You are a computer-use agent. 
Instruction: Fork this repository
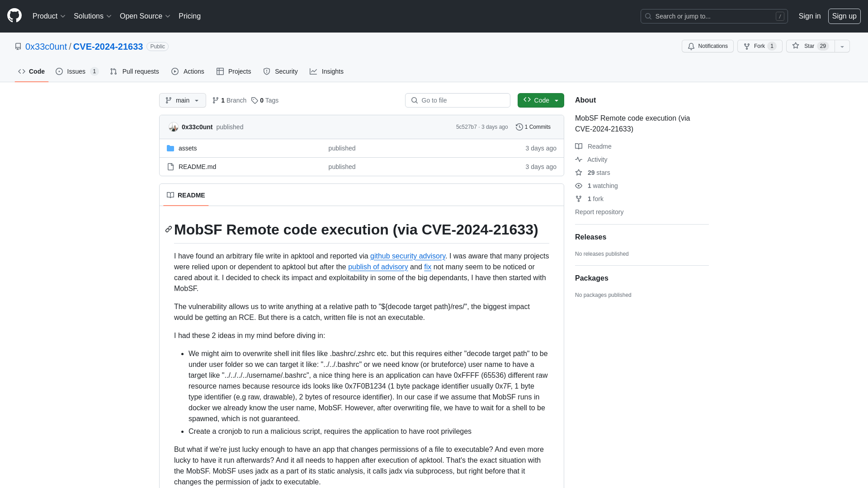pos(759,46)
